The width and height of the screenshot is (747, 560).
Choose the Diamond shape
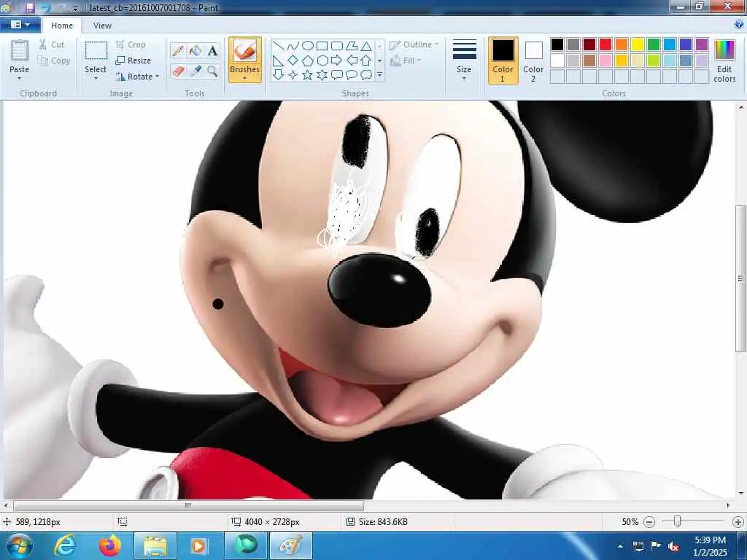(293, 61)
